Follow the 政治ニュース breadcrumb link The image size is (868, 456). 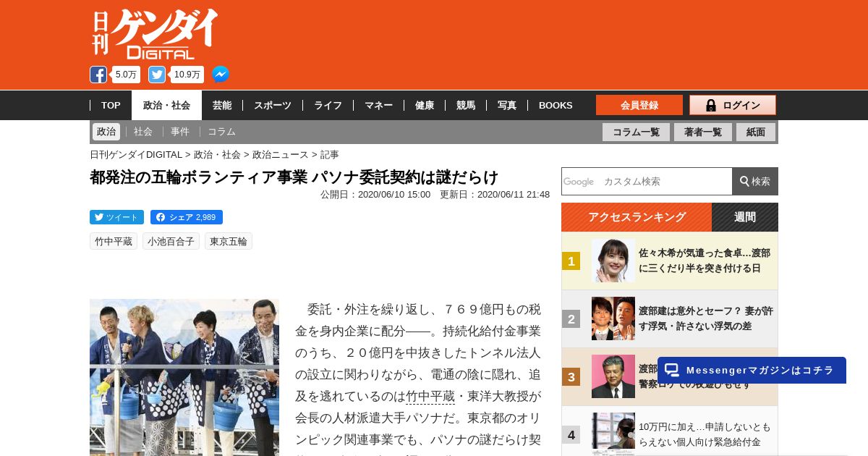pyautogui.click(x=281, y=154)
